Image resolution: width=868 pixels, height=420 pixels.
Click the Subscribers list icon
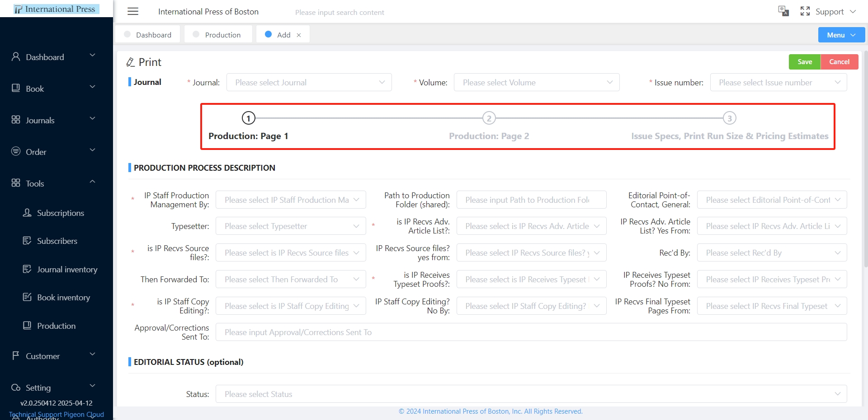tap(27, 240)
